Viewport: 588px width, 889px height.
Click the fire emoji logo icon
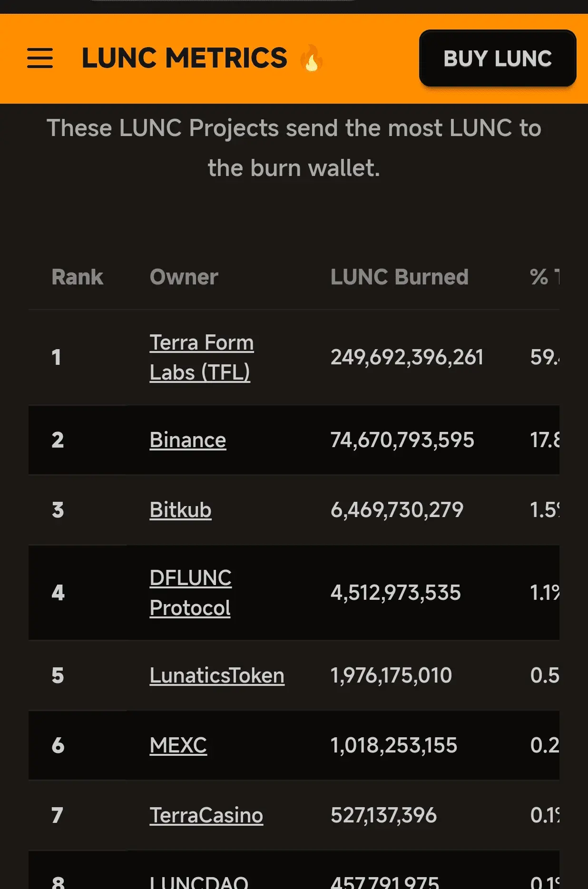pyautogui.click(x=312, y=58)
